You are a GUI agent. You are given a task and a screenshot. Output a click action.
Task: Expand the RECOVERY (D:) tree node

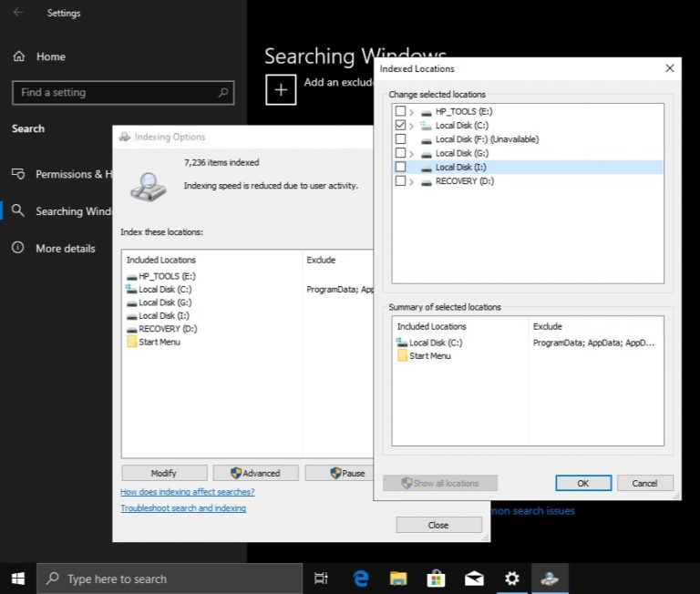tap(412, 181)
